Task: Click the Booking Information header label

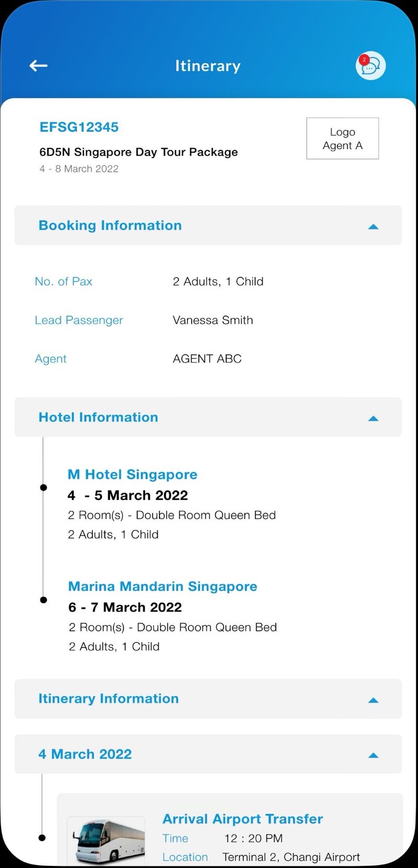Action: point(110,225)
